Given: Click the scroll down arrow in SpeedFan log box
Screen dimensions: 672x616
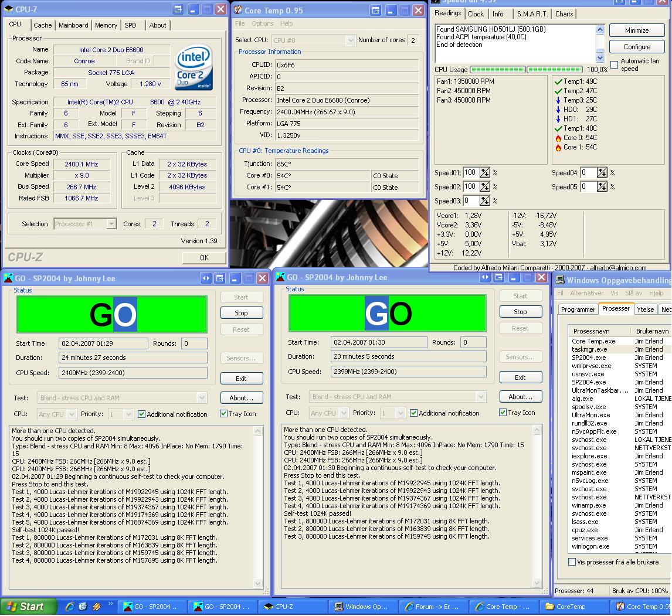Looking at the screenshot, I should (600, 58).
